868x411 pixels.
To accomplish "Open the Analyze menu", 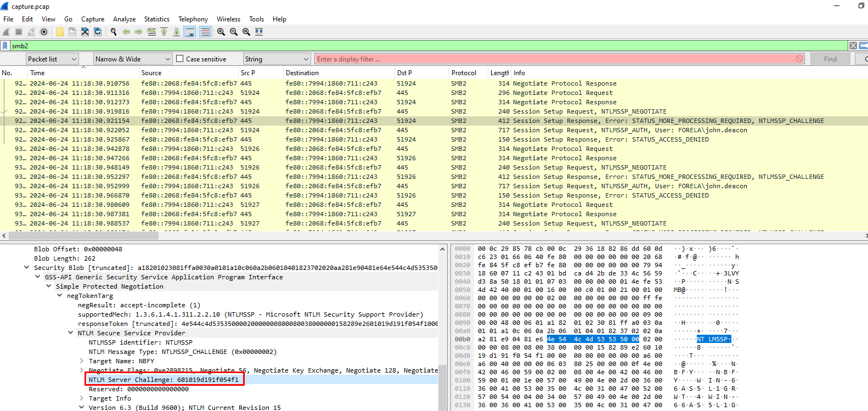I will click(124, 19).
